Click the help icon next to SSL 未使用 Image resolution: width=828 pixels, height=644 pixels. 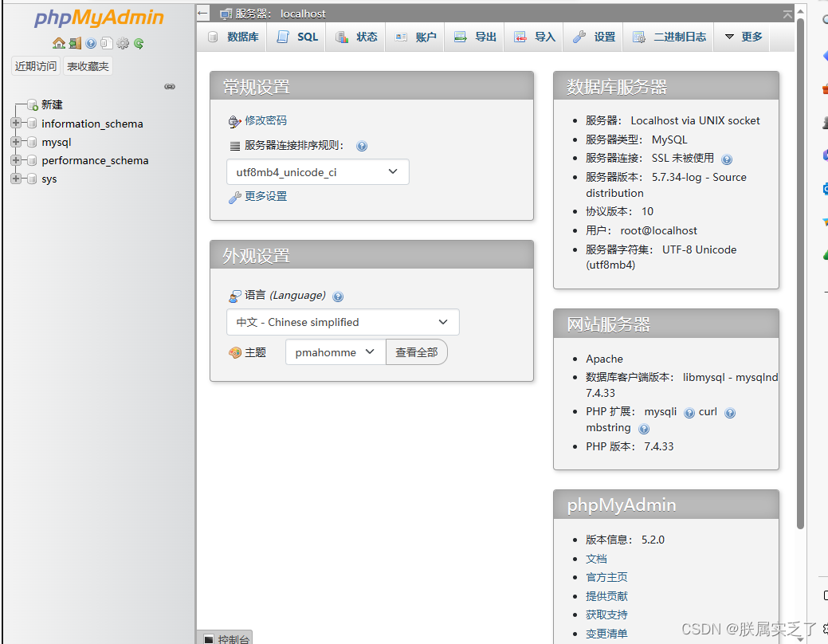point(726,159)
